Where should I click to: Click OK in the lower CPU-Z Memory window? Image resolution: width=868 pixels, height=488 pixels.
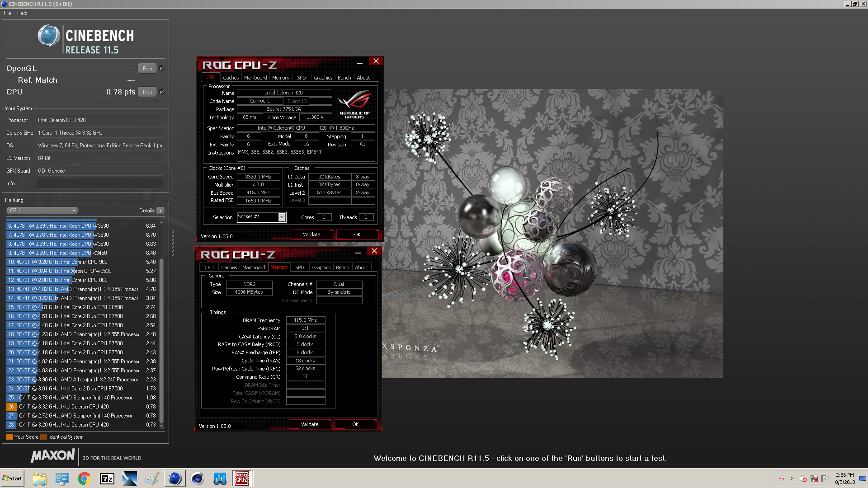pos(355,424)
